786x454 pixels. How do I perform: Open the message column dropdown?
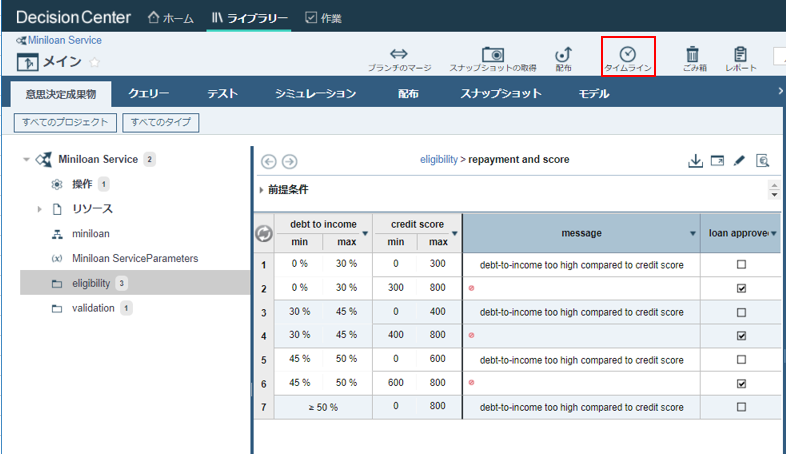692,234
